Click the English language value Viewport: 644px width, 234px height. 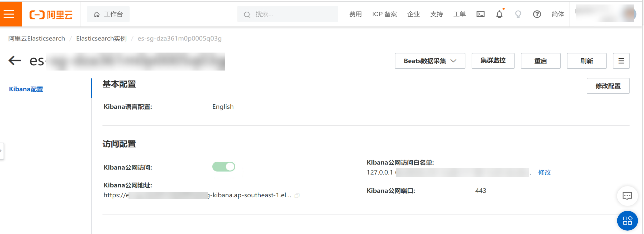[x=223, y=107]
